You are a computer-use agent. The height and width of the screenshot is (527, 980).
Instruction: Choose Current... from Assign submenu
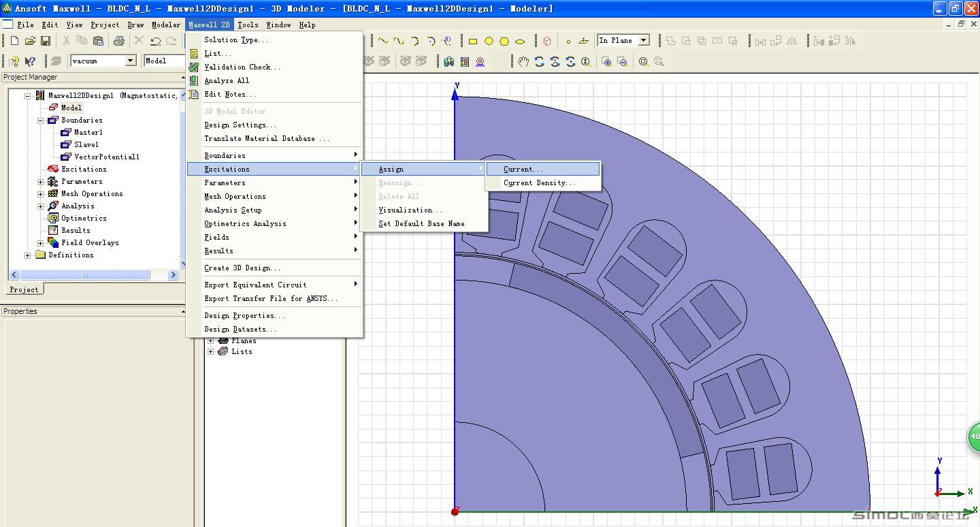tap(543, 169)
